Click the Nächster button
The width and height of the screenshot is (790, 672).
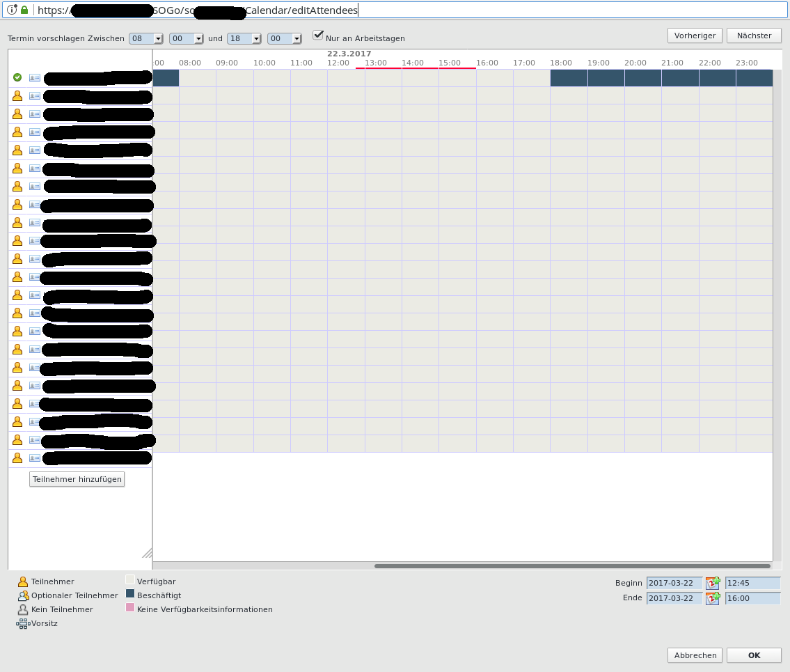point(754,36)
